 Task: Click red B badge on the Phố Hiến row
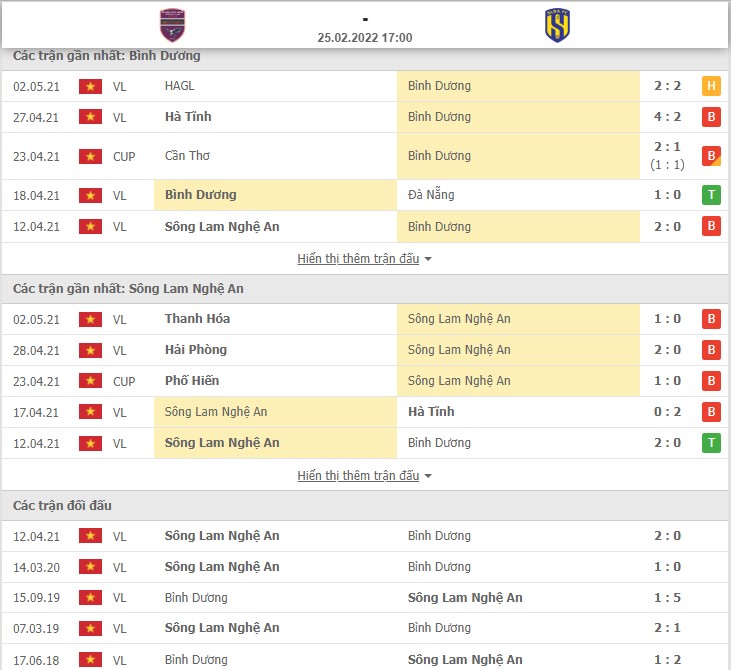711,381
